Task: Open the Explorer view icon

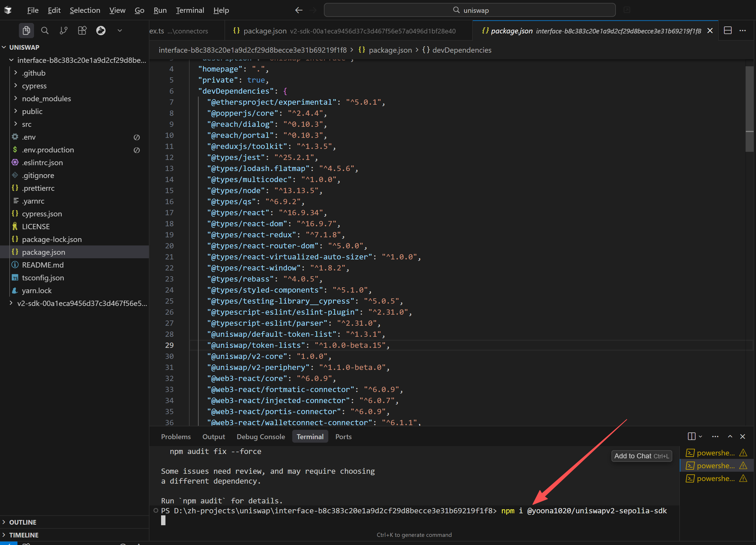Action: click(x=26, y=31)
